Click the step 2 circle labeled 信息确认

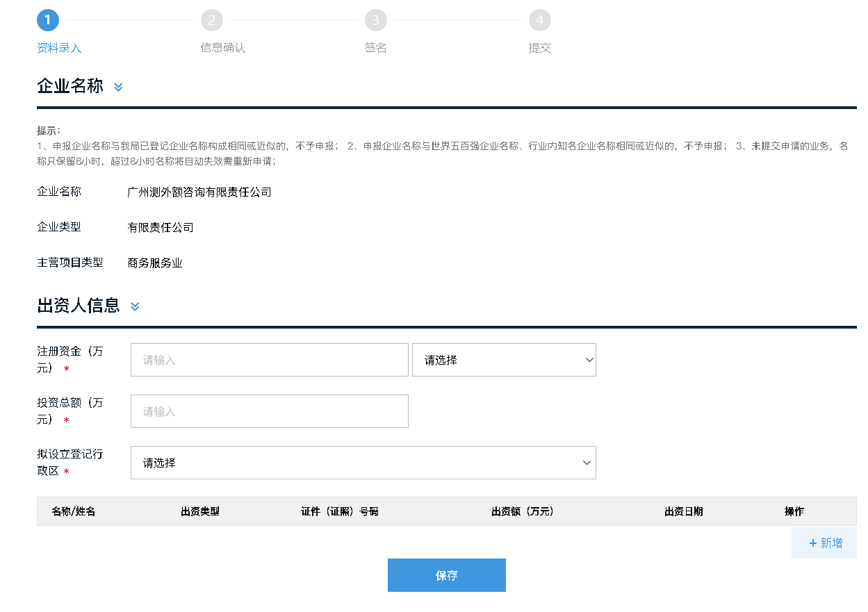tap(212, 19)
